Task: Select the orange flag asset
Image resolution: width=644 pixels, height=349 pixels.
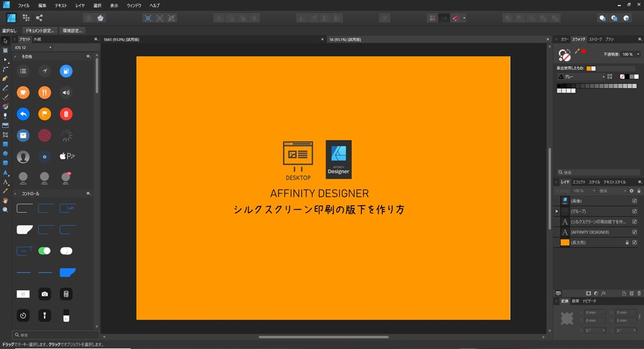Action: click(45, 114)
